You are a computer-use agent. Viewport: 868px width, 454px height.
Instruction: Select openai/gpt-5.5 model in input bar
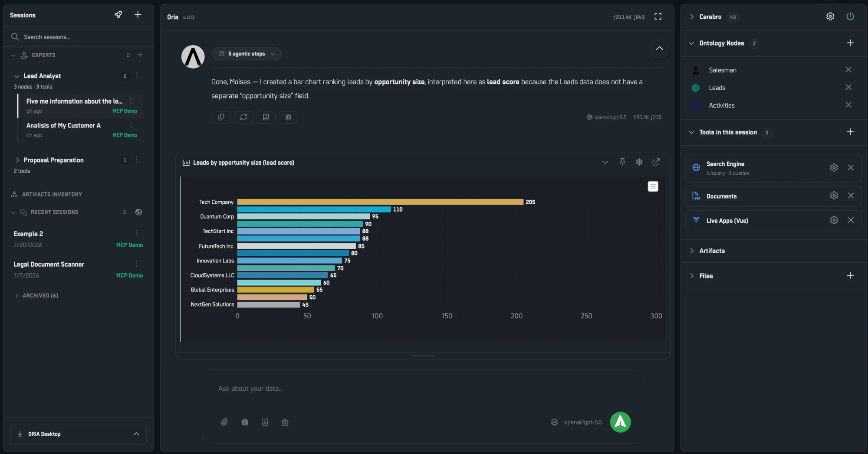coord(577,422)
